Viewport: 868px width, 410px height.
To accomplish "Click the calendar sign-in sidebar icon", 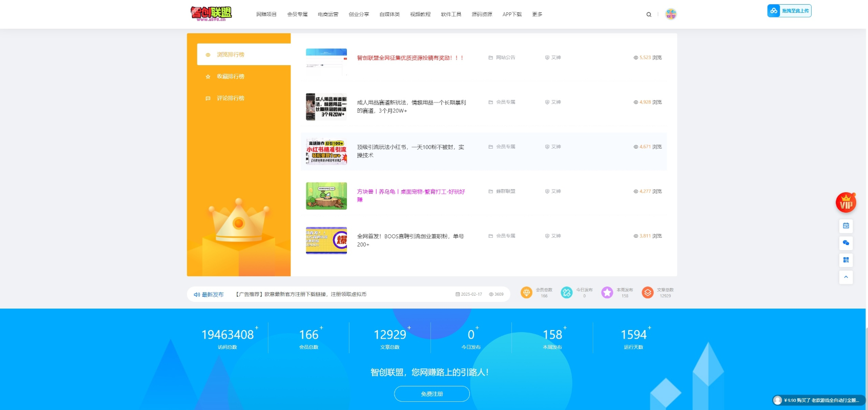I will [846, 225].
